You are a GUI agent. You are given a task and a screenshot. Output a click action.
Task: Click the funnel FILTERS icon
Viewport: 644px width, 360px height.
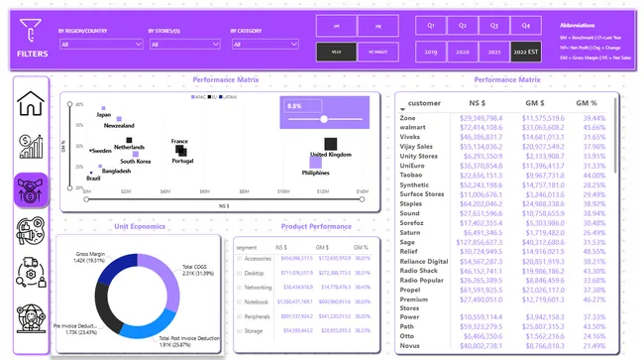point(31,30)
